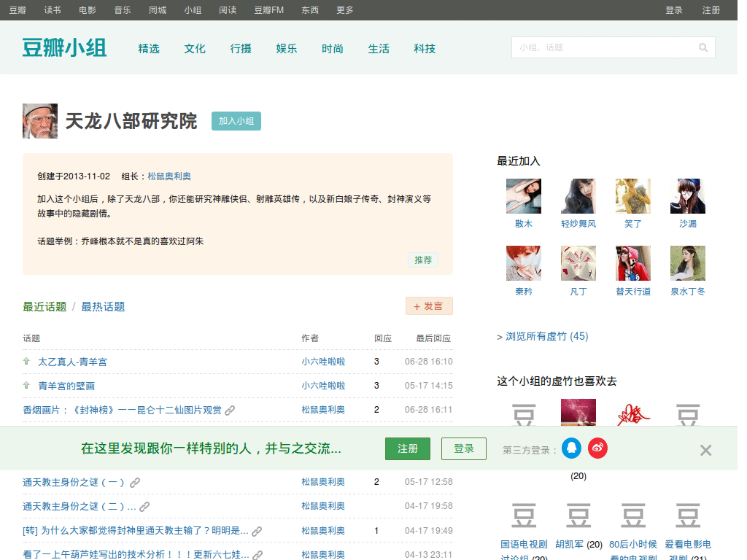
Task: Click the group avatar of 天龙八部研究院
Action: (40, 121)
